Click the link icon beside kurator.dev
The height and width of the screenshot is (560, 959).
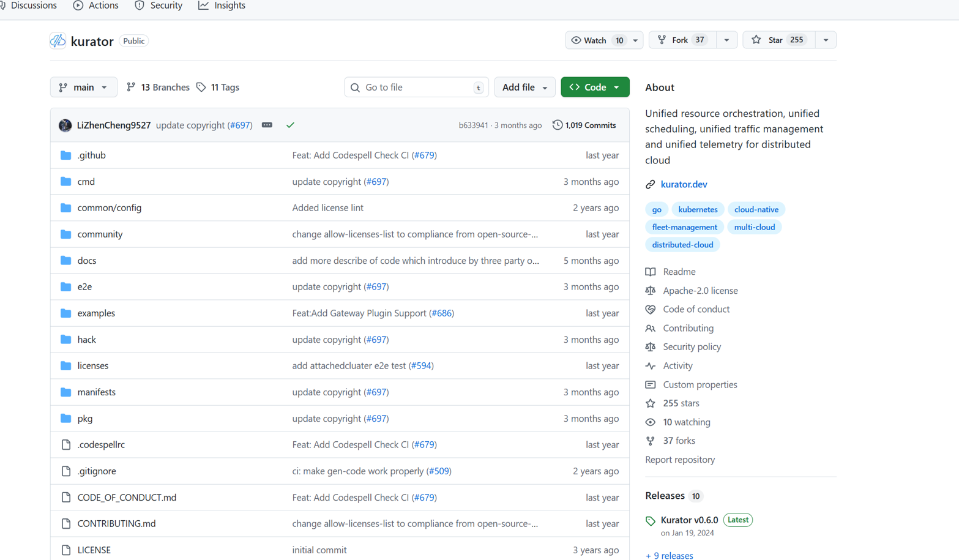(650, 184)
